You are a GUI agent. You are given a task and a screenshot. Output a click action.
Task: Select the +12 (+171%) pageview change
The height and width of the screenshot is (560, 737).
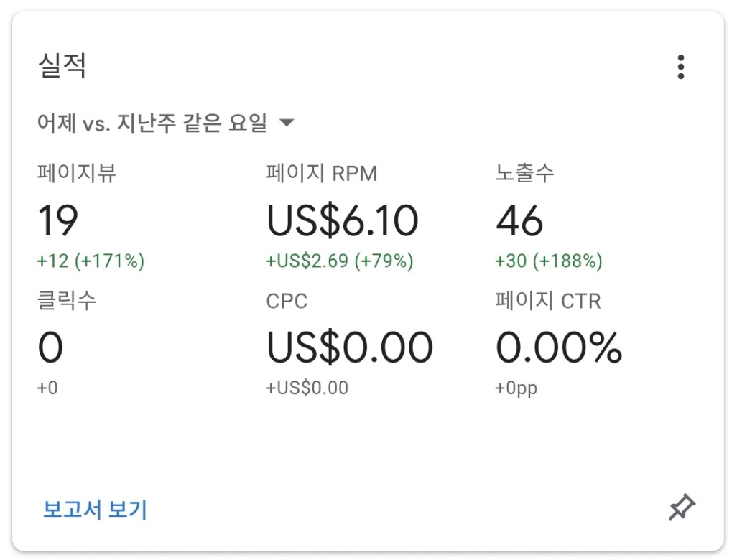pos(91,261)
